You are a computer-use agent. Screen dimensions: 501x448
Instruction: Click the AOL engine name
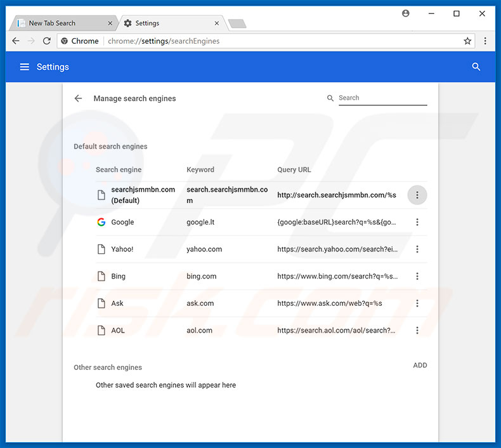click(x=117, y=331)
